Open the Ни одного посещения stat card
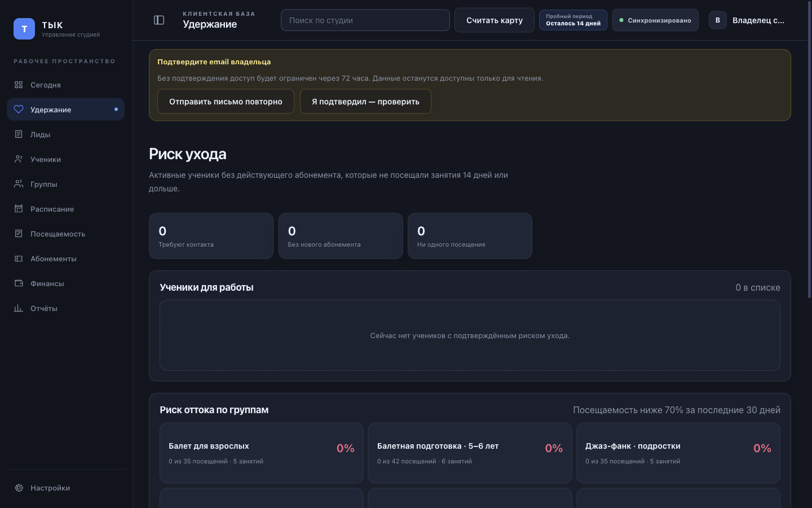The height and width of the screenshot is (508, 812). point(470,236)
